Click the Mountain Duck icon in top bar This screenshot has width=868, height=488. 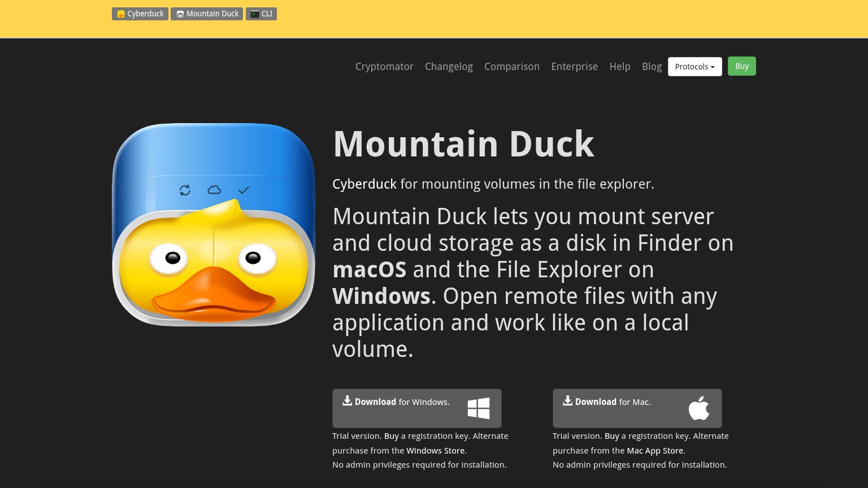180,14
